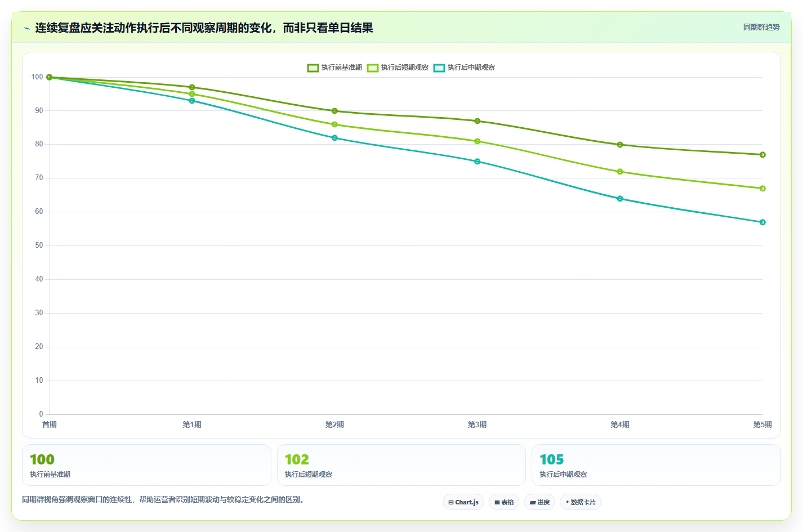Click the icon inside the 进度 tag
This screenshot has height=532, width=803.
click(x=533, y=502)
